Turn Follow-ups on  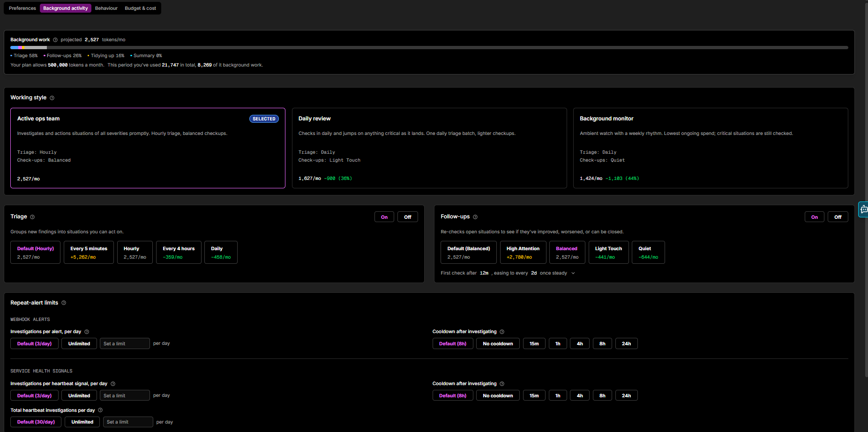[815, 217]
